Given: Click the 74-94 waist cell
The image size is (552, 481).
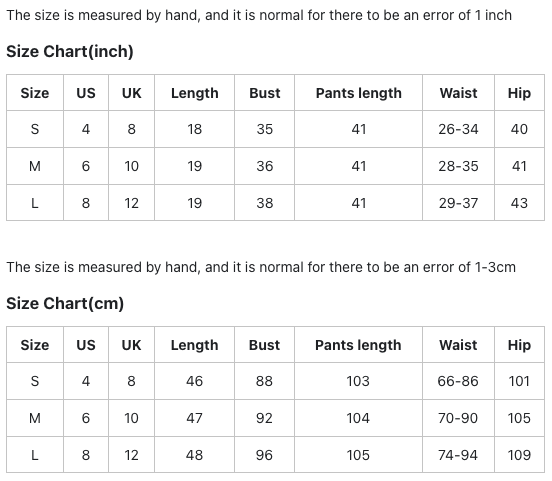Looking at the screenshot, I should click(x=458, y=455).
